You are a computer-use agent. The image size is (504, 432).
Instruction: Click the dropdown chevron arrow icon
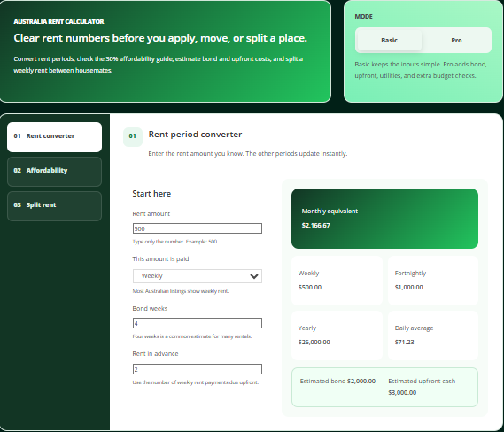[x=254, y=276]
